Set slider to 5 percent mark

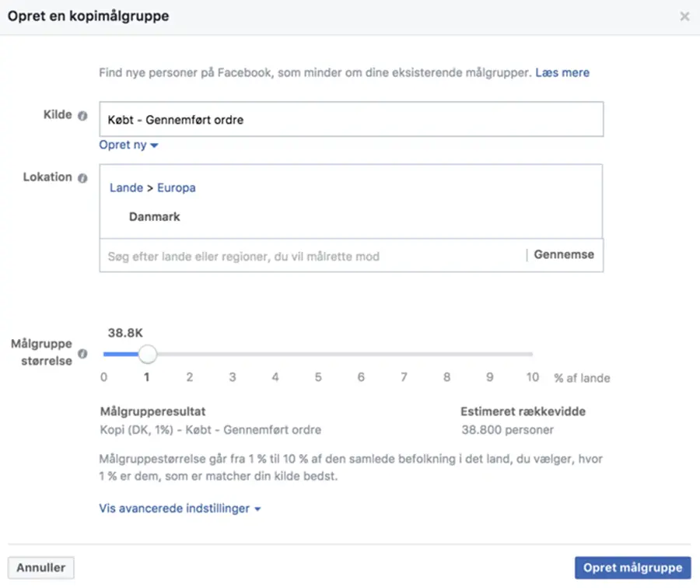318,354
